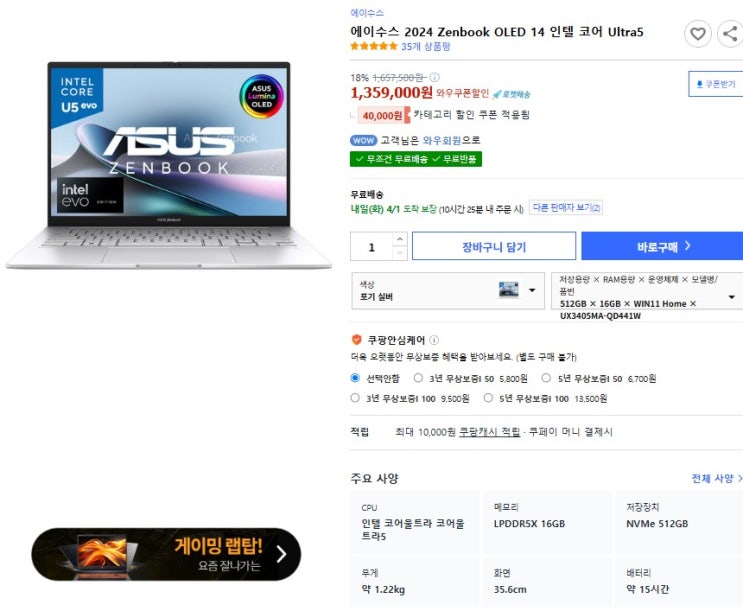Image resolution: width=743 pixels, height=611 pixels.
Task: Open the 35개 상품평 reviews link
Action: tap(426, 46)
